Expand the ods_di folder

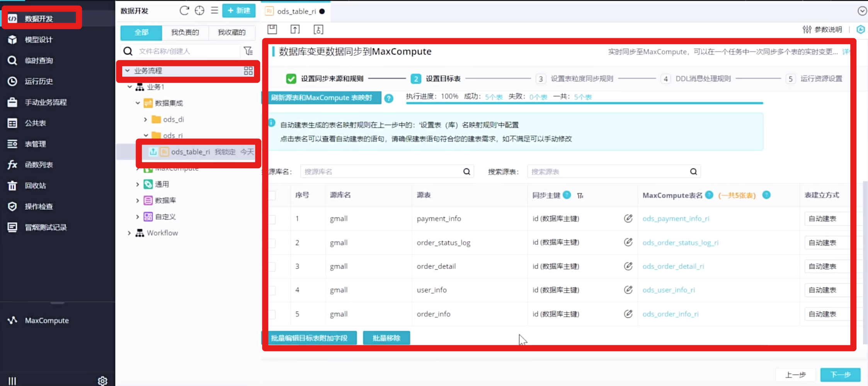click(146, 120)
